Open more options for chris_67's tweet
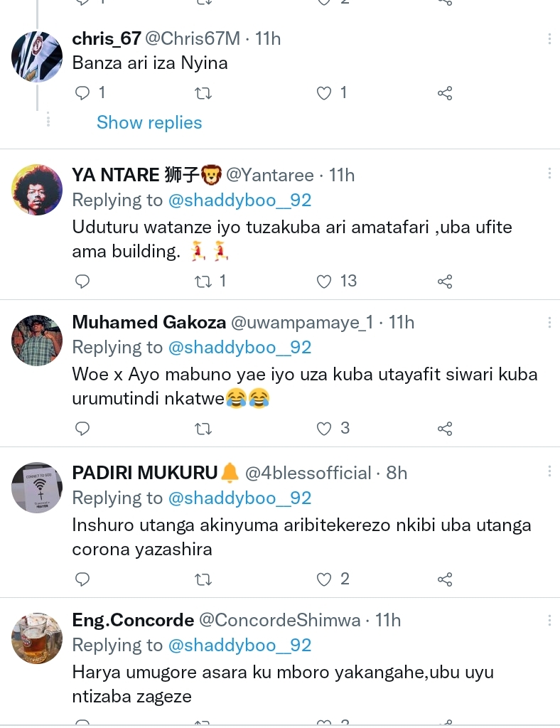Screen dimensions: 560x728 (549, 38)
